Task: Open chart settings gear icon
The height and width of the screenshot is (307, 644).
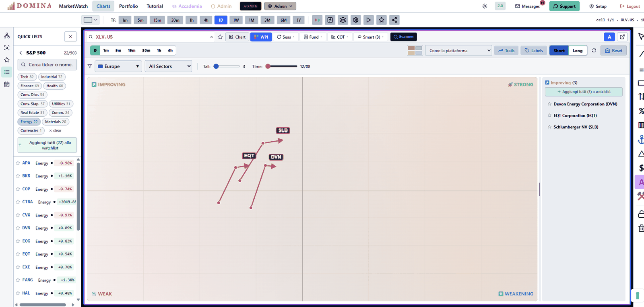Action: pyautogui.click(x=356, y=20)
